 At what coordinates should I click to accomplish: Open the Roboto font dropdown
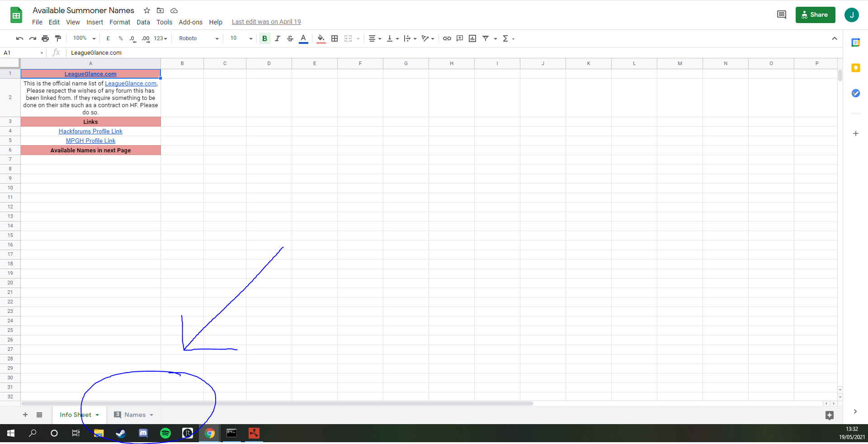(x=198, y=38)
